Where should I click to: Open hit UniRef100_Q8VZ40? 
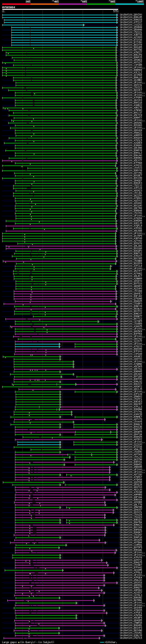pyautogui.click(x=131, y=15)
